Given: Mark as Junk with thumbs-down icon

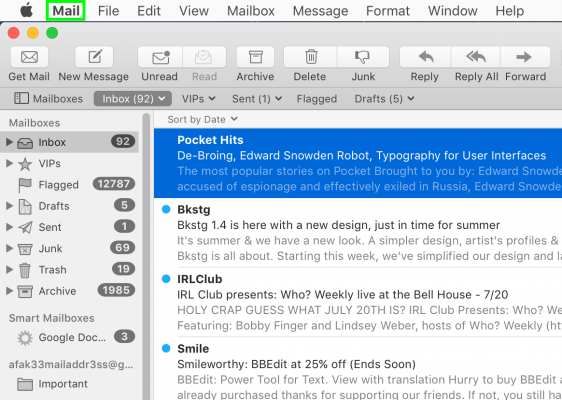Looking at the screenshot, I should (x=363, y=57).
